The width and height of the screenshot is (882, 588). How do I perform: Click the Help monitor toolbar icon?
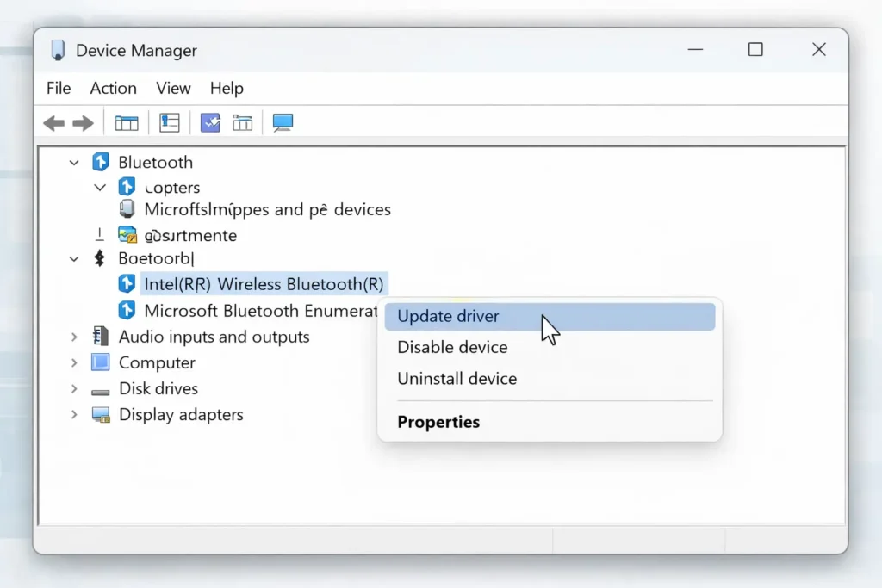click(x=283, y=122)
